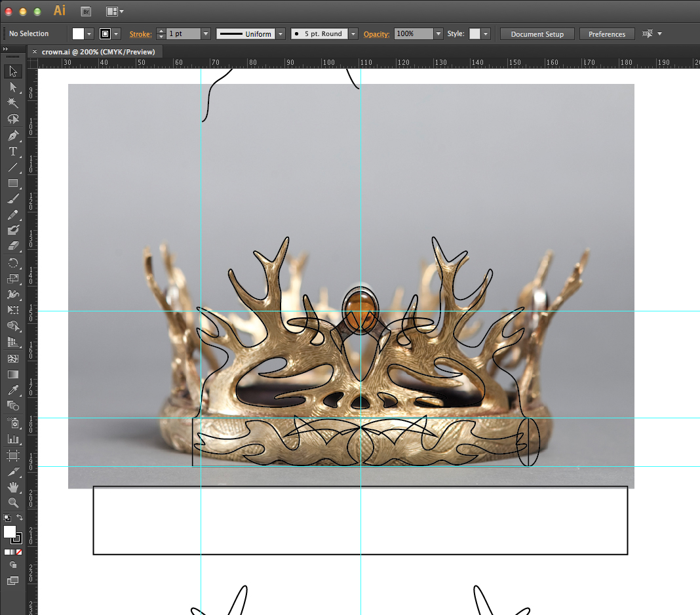Select the Direct Selection tool

[13, 87]
